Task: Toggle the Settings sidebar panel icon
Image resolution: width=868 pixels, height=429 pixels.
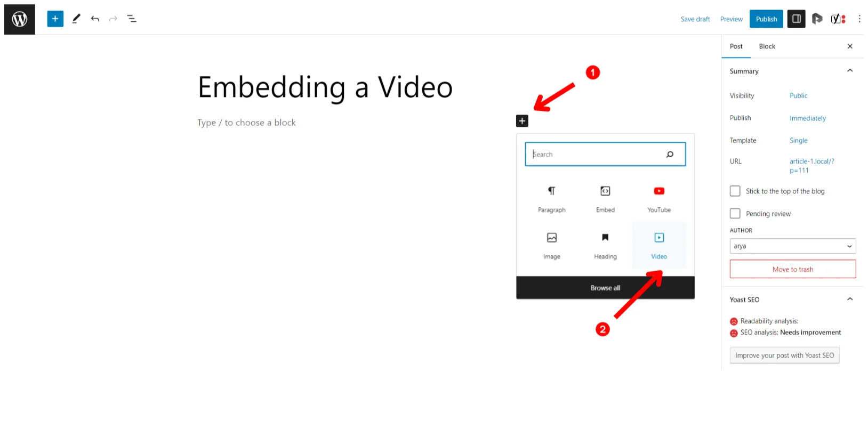Action: pyautogui.click(x=797, y=19)
